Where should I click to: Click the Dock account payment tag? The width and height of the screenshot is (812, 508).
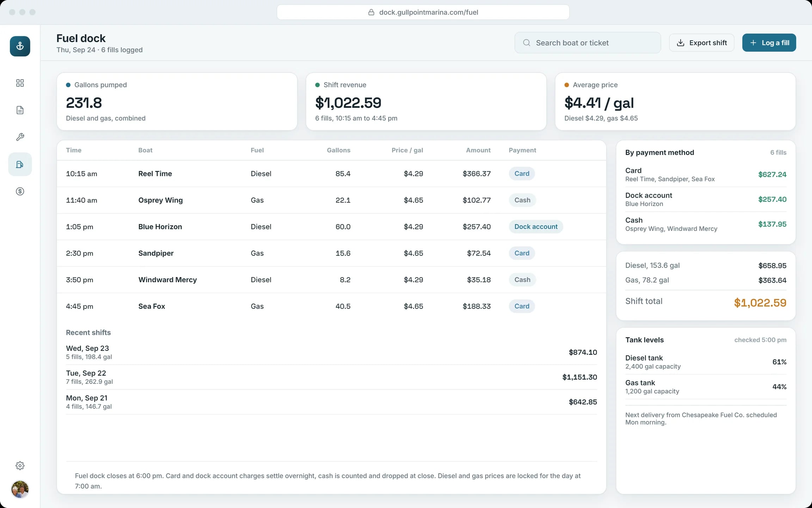click(536, 226)
